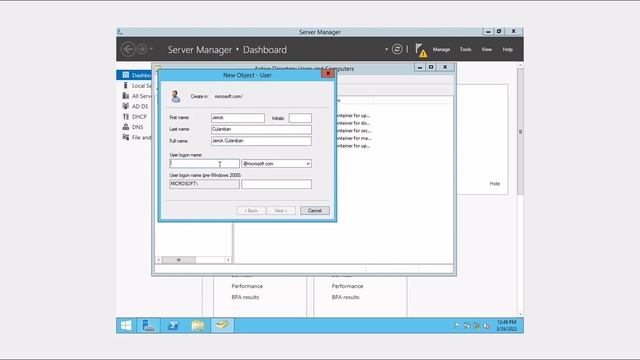Image resolution: width=640 pixels, height=360 pixels.
Task: Click left tile's BPA results link
Action: coord(245,297)
